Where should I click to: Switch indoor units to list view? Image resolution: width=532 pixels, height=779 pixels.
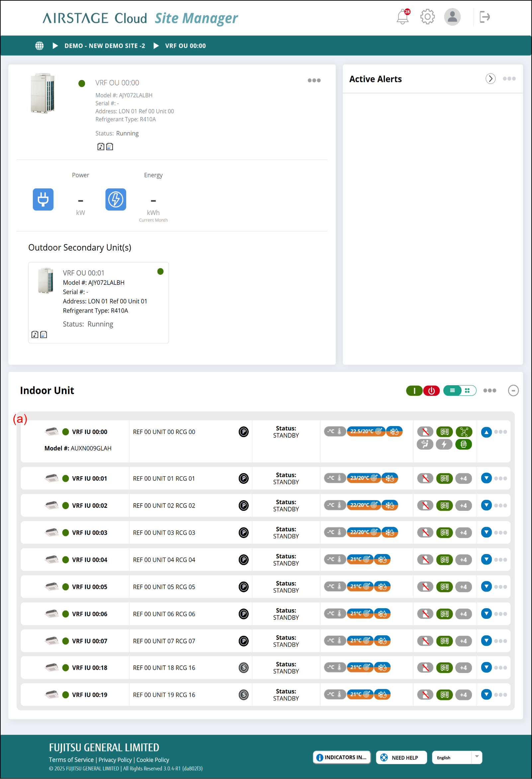[452, 390]
